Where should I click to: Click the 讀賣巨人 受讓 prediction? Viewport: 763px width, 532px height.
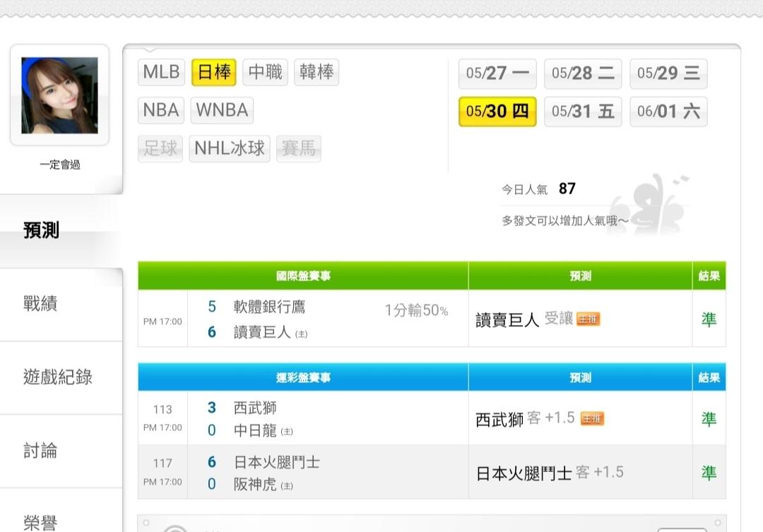[x=524, y=319]
